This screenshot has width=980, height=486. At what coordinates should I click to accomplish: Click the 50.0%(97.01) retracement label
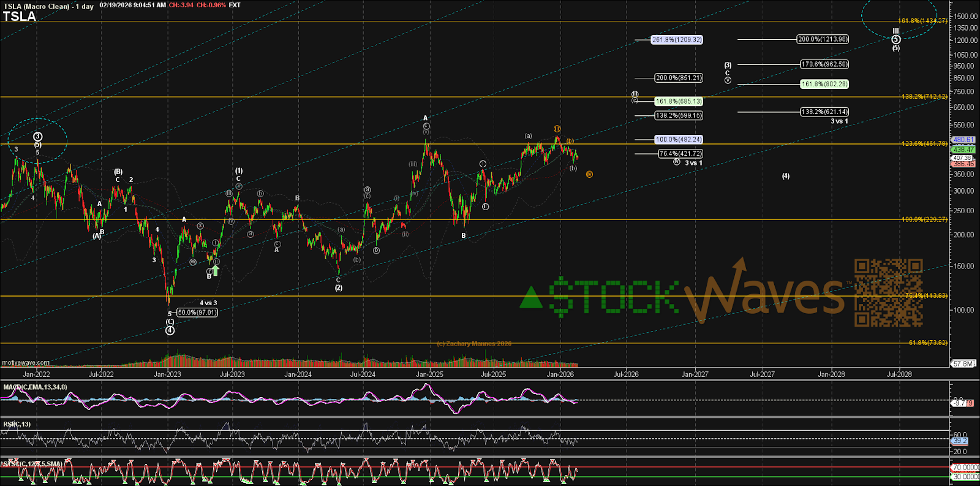click(x=197, y=313)
